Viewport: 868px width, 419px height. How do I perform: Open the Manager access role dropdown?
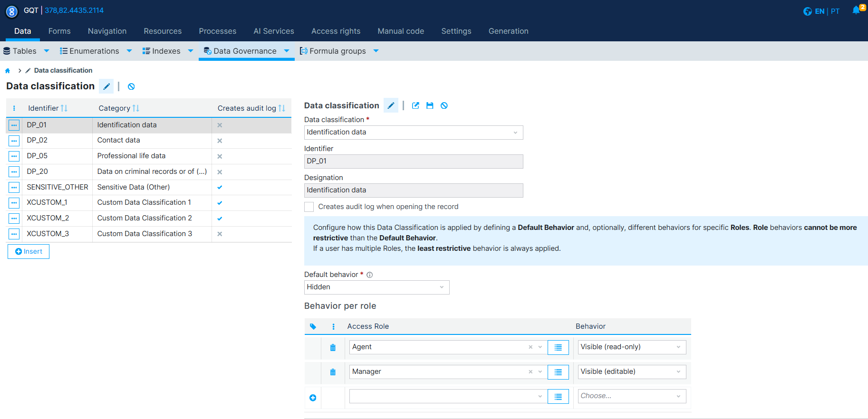click(x=540, y=372)
